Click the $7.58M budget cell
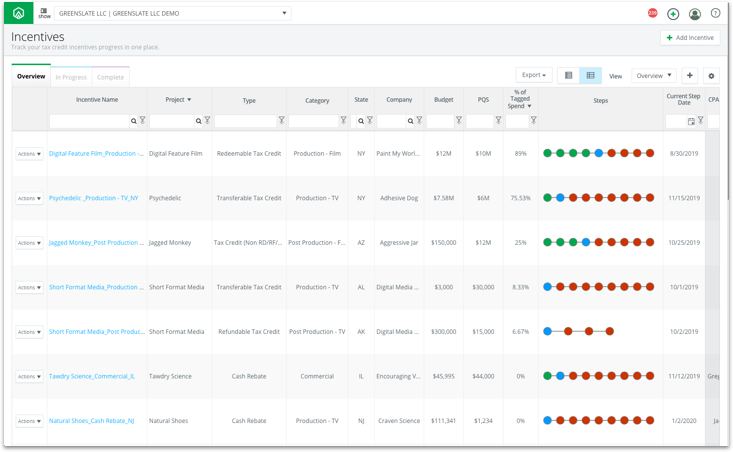 coord(443,198)
